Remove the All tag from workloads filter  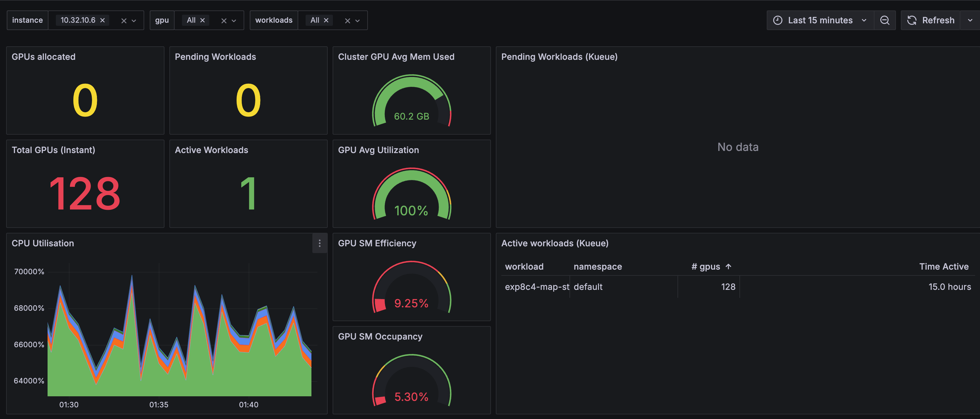(x=326, y=20)
